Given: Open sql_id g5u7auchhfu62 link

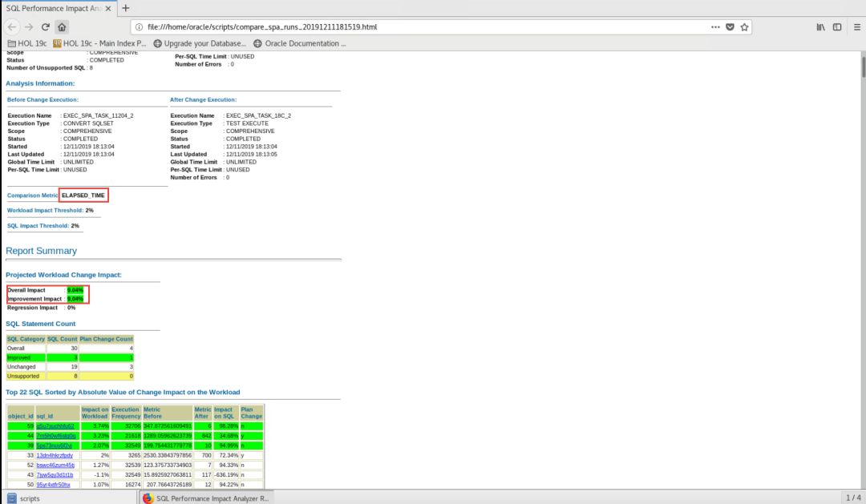Looking at the screenshot, I should click(x=55, y=426).
